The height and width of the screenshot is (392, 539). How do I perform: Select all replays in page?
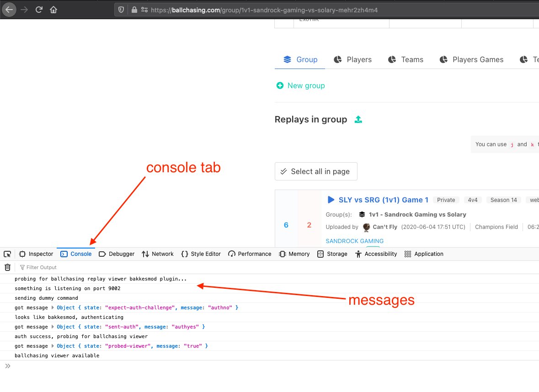coord(316,171)
